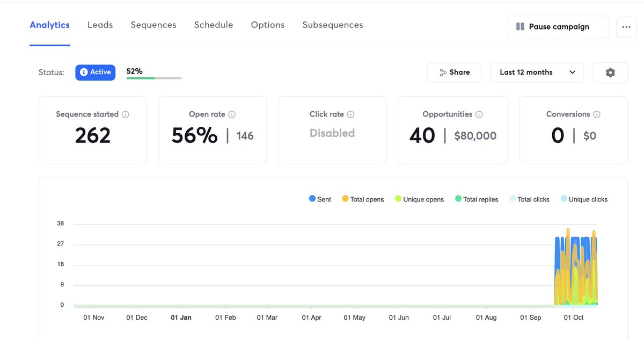Click the pause icon in Pause campaign
Screen dimensions: 644x339
[x=520, y=27]
